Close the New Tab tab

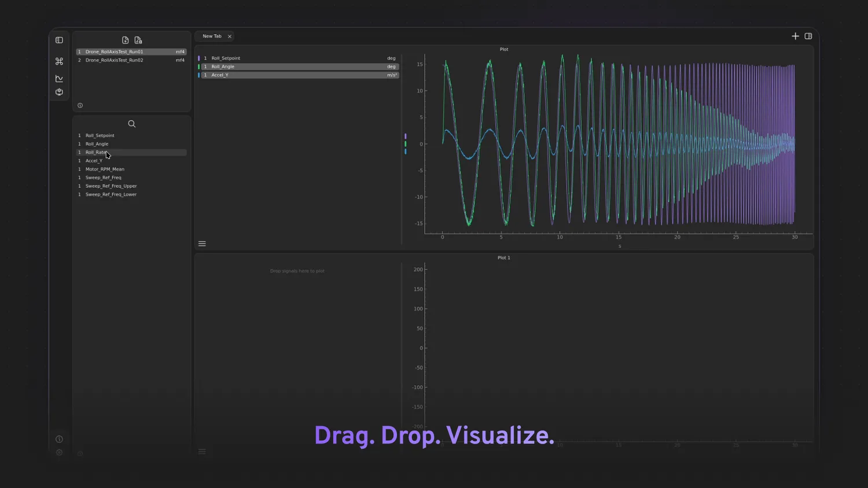pos(230,36)
